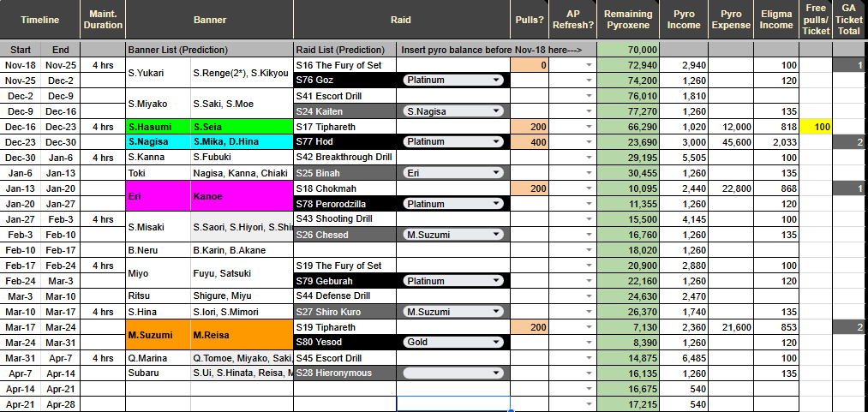Viewport: 868px width, 412px height.
Task: Click the Pulls cell showing 400
Action: (x=530, y=142)
